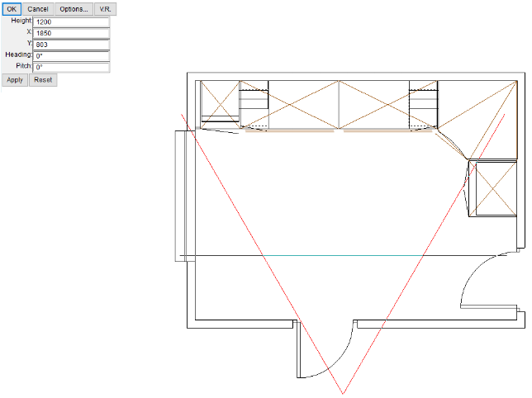Click the Reset button
The image size is (532, 398).
[43, 80]
